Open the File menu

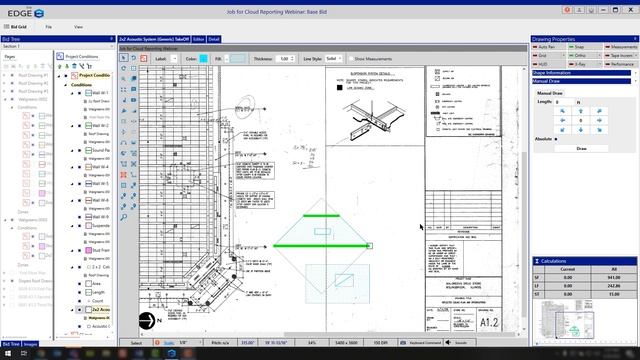coord(49,27)
